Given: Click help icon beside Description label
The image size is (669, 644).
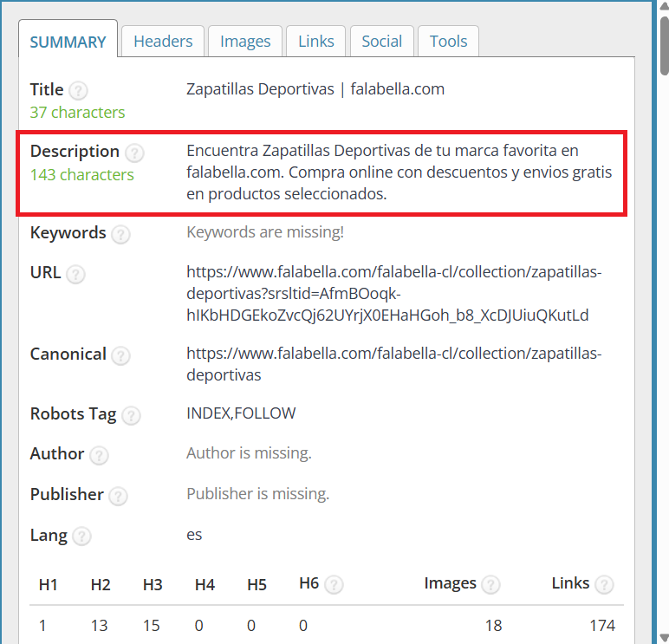Looking at the screenshot, I should (134, 153).
